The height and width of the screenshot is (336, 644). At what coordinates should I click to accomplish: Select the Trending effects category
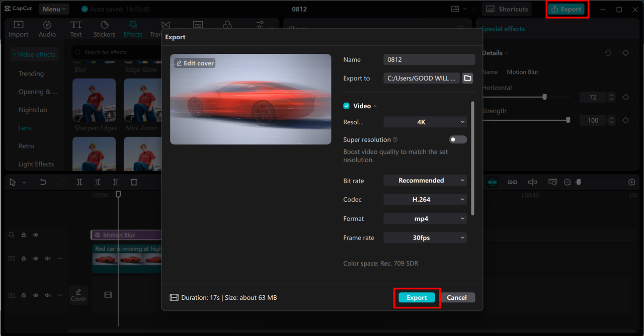coord(31,73)
